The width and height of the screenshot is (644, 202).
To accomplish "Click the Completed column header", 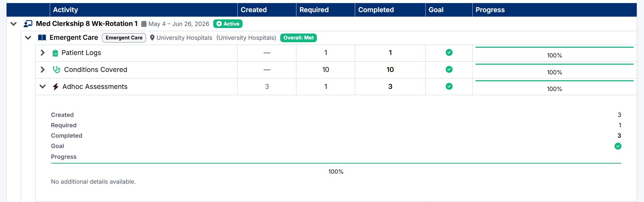I will click(390, 10).
